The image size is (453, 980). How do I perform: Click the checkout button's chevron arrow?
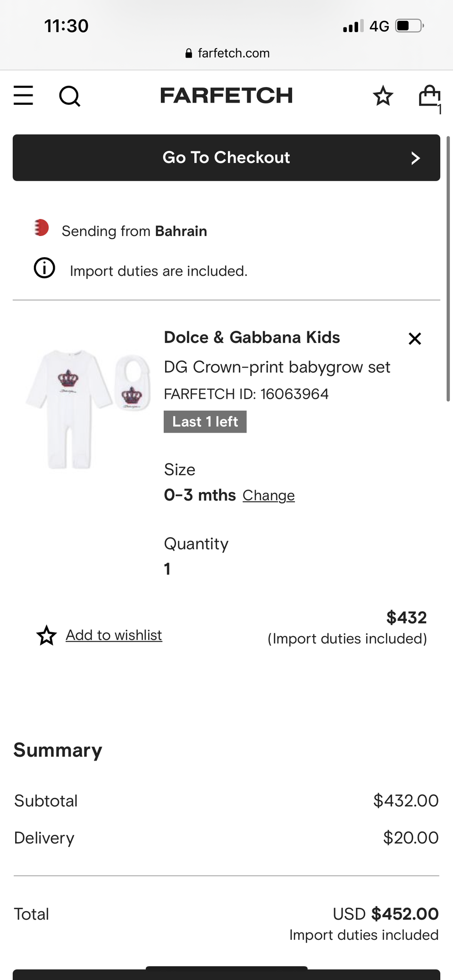pyautogui.click(x=415, y=158)
